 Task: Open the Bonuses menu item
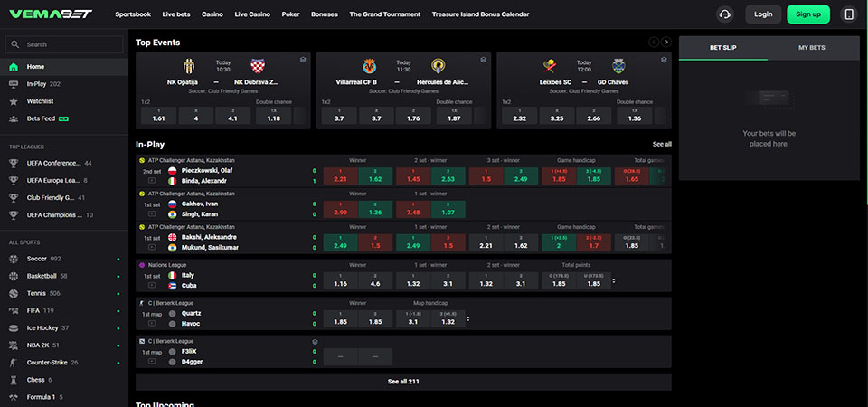[325, 14]
